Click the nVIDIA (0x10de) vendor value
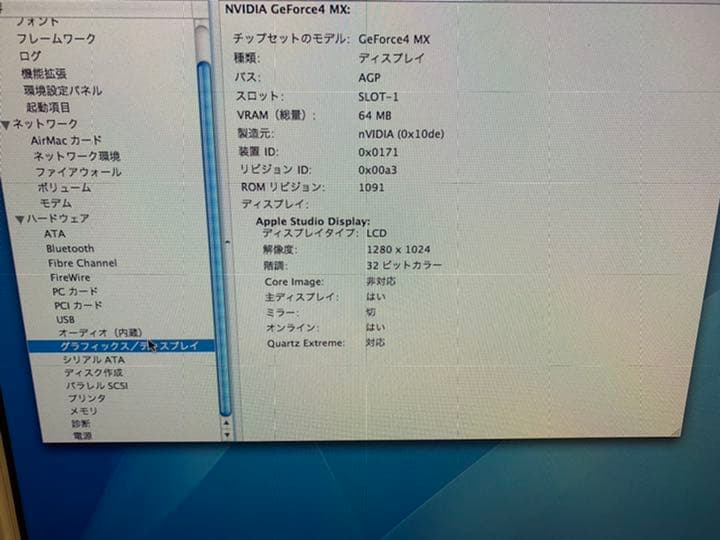 point(401,134)
